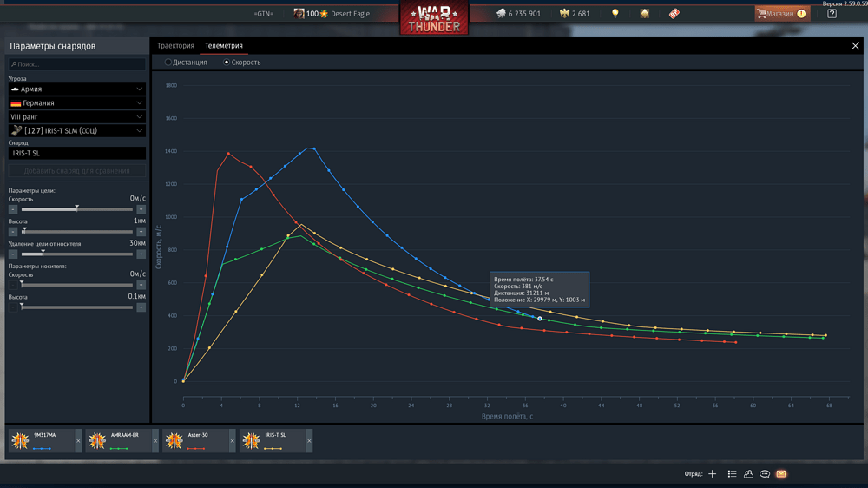This screenshot has width=868, height=488.
Task: Click the German flag icon
Action: tap(16, 103)
